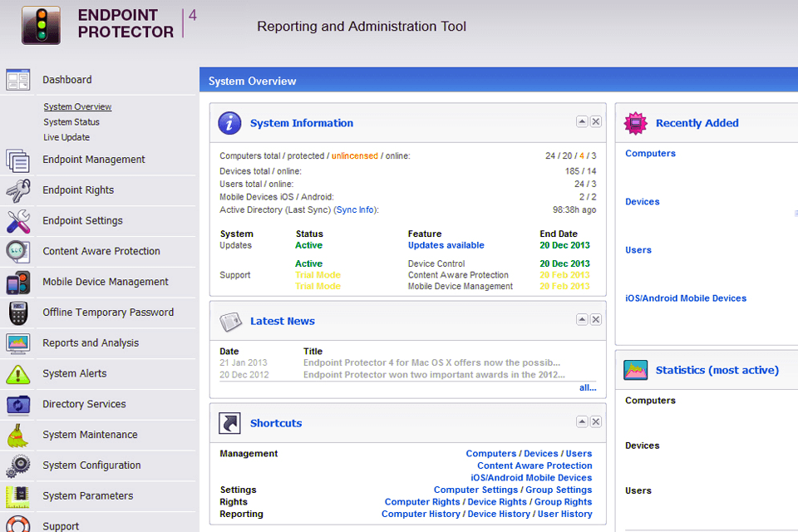Click the Directory Services folder icon
The height and width of the screenshot is (532, 798).
click(17, 405)
